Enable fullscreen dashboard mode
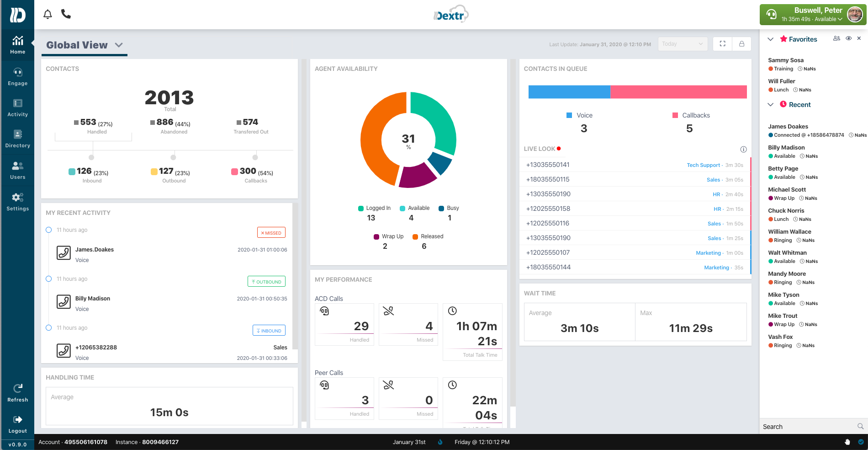The height and width of the screenshot is (450, 868). 722,43
